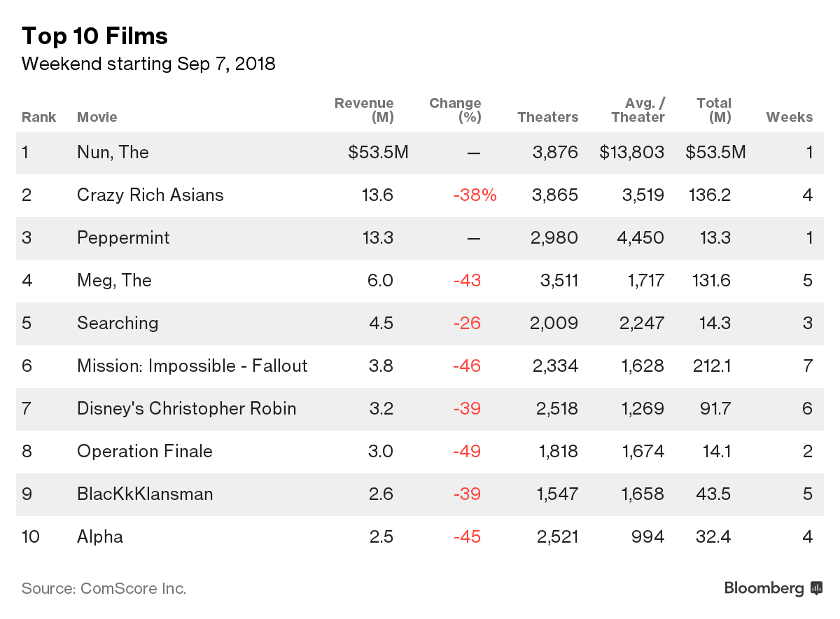Click the Bloomberg terminal icon beside logo
Viewport: 840px width, 619px height.
point(816,588)
